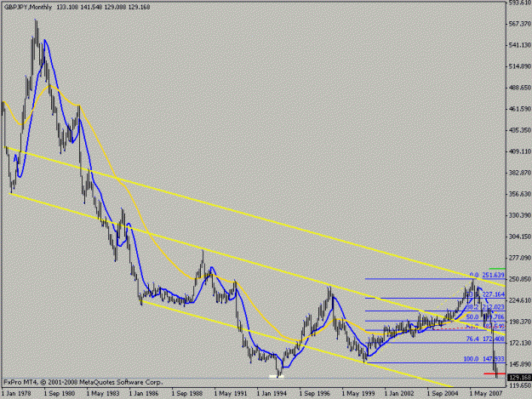Select the Fibonacci 100.0 level label 147.933
The width and height of the screenshot is (532, 399).
pyautogui.click(x=484, y=359)
